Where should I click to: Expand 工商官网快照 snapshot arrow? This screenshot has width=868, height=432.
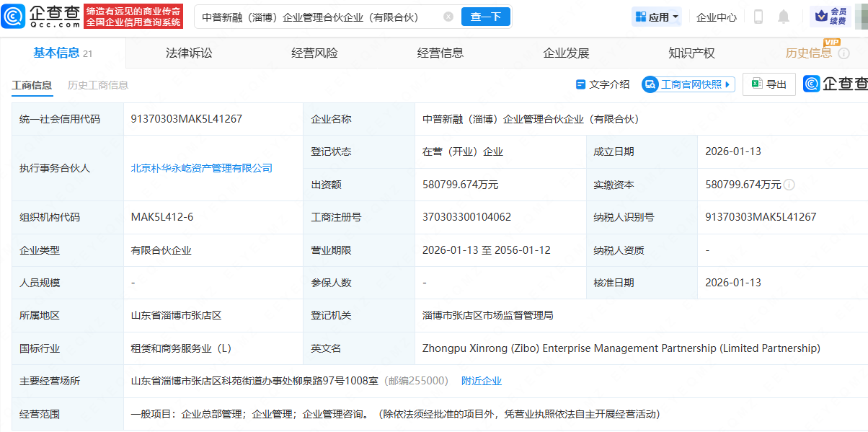click(x=727, y=84)
